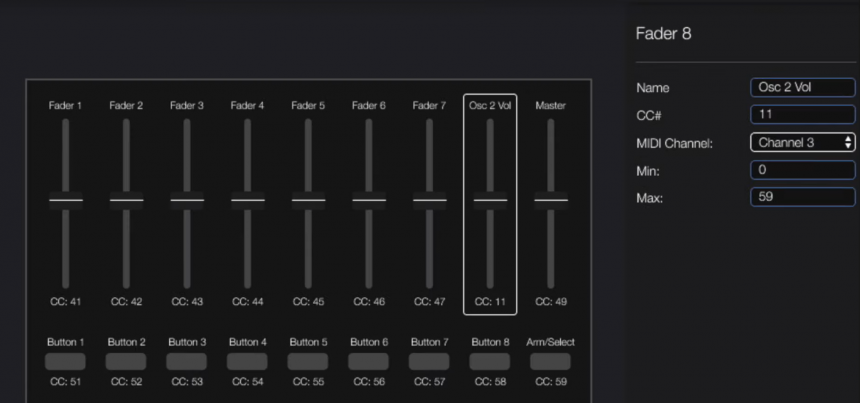Click the CC: 57 value
Image resolution: width=860 pixels, height=403 pixels.
click(x=429, y=382)
